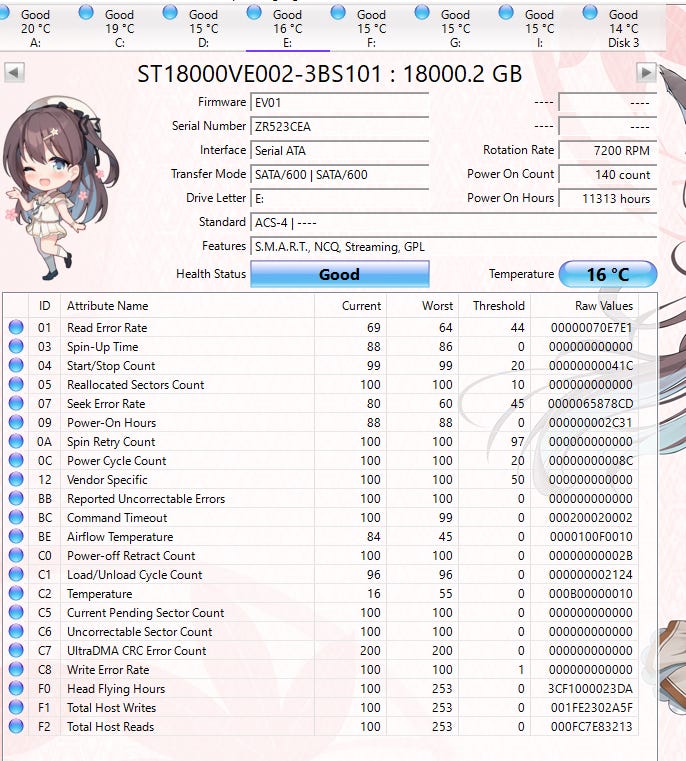The height and width of the screenshot is (761, 686).
Task: Click the Interface field Serial ATA
Action: click(x=339, y=151)
